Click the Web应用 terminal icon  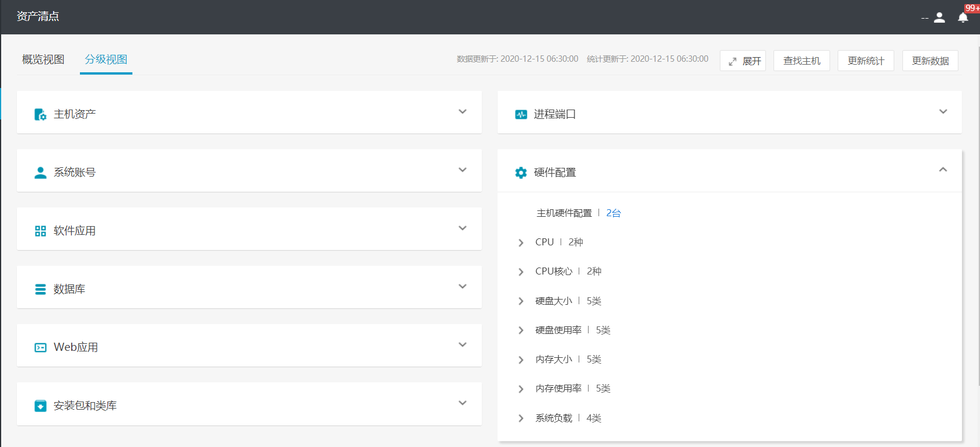click(40, 347)
